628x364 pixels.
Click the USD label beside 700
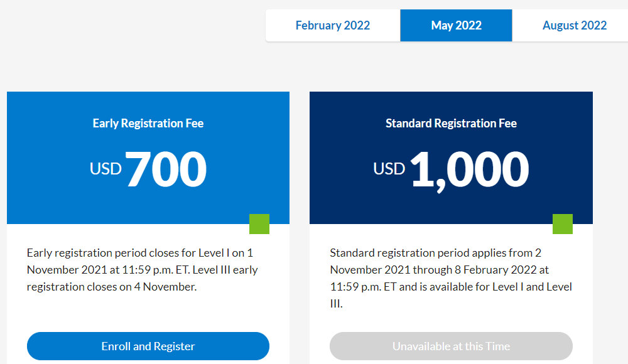click(x=106, y=169)
